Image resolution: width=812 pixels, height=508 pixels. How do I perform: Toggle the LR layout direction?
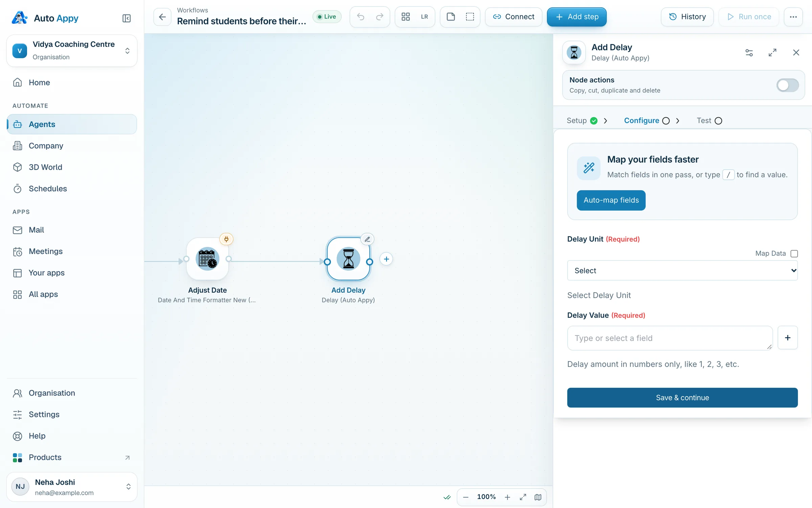(x=424, y=17)
